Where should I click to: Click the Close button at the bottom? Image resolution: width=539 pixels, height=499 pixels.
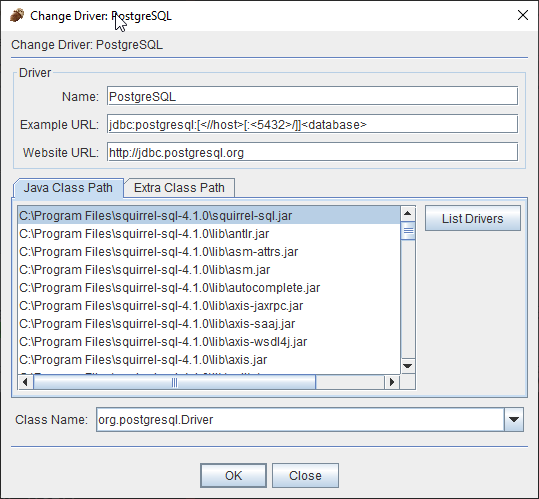[305, 475]
